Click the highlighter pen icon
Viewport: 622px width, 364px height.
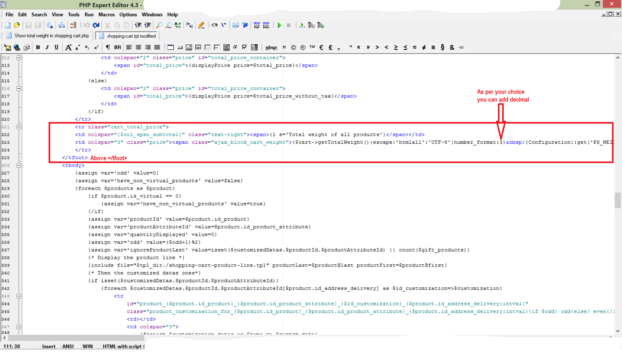[201, 25]
